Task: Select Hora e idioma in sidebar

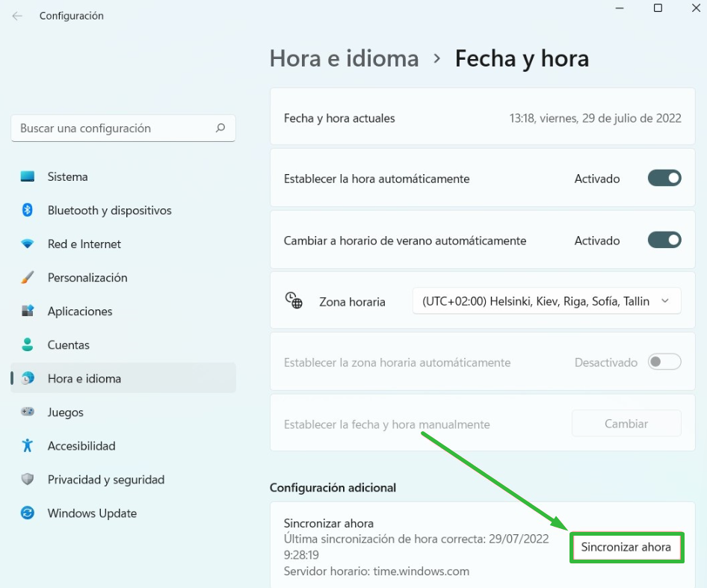Action: click(x=123, y=378)
